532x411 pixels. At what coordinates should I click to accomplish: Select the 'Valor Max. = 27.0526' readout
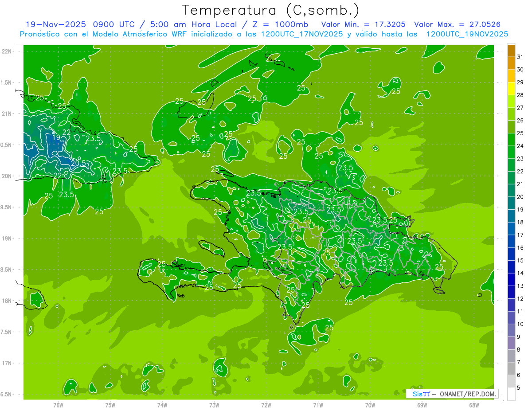tap(458, 24)
